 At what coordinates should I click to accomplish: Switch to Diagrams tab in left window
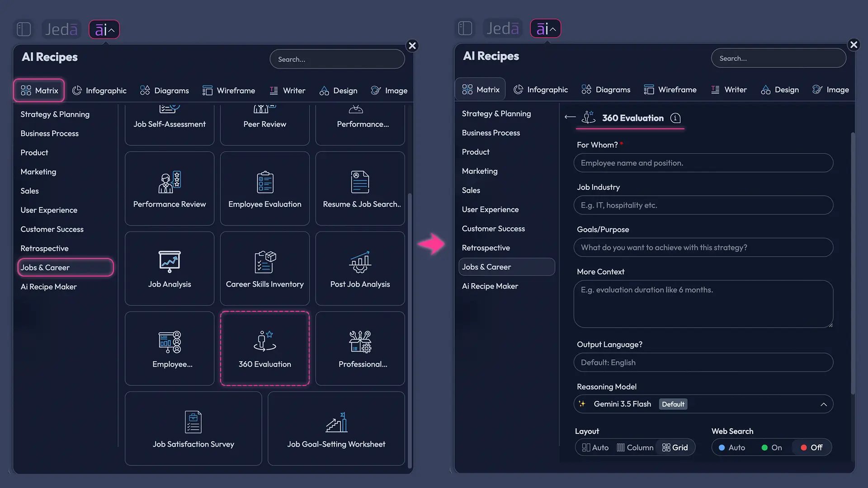click(165, 90)
